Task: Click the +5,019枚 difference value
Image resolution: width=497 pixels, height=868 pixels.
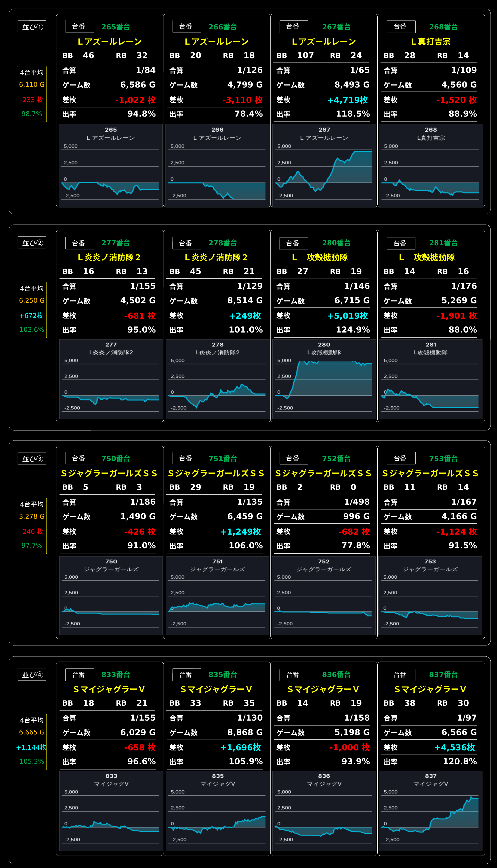Action: pos(348,316)
